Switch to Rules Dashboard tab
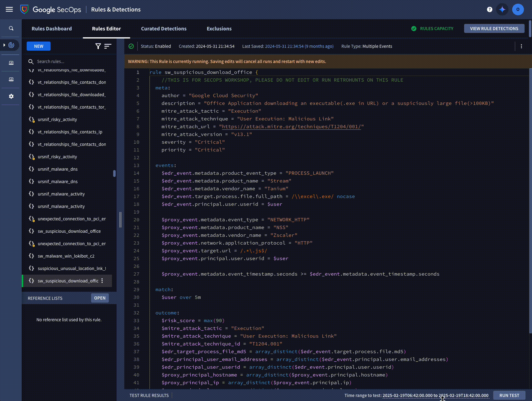 point(52,29)
